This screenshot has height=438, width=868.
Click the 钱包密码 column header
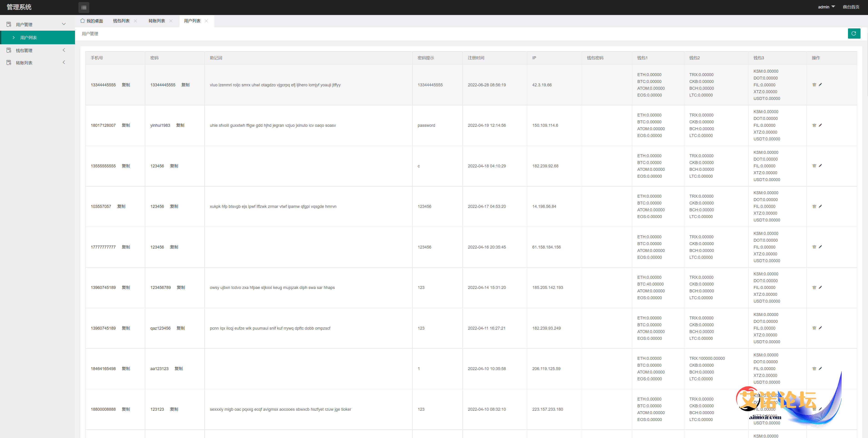click(x=595, y=58)
